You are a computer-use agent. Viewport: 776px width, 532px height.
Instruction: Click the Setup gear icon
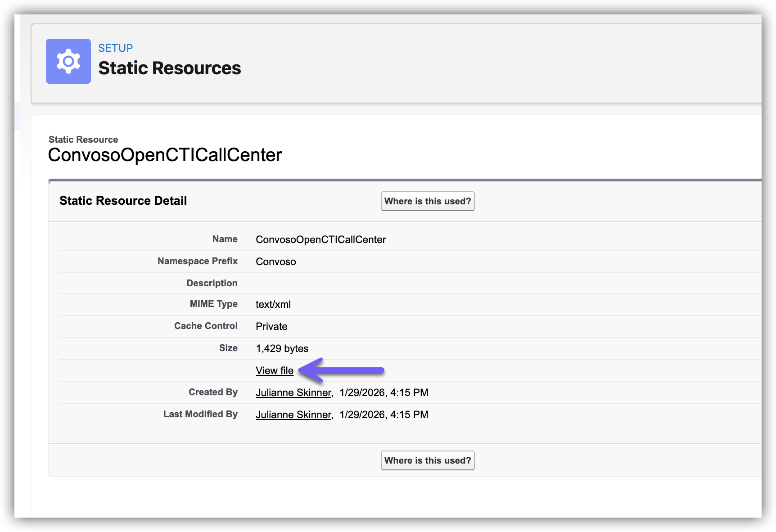pyautogui.click(x=68, y=61)
